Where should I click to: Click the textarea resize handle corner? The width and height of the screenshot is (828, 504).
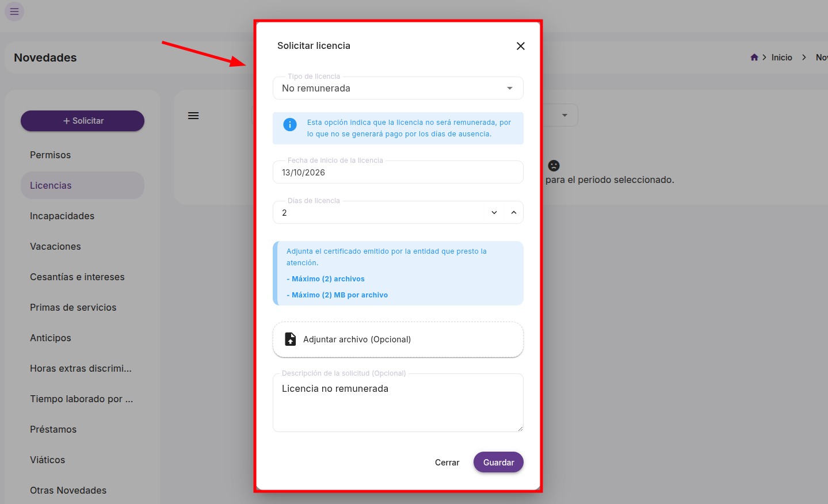(520, 429)
